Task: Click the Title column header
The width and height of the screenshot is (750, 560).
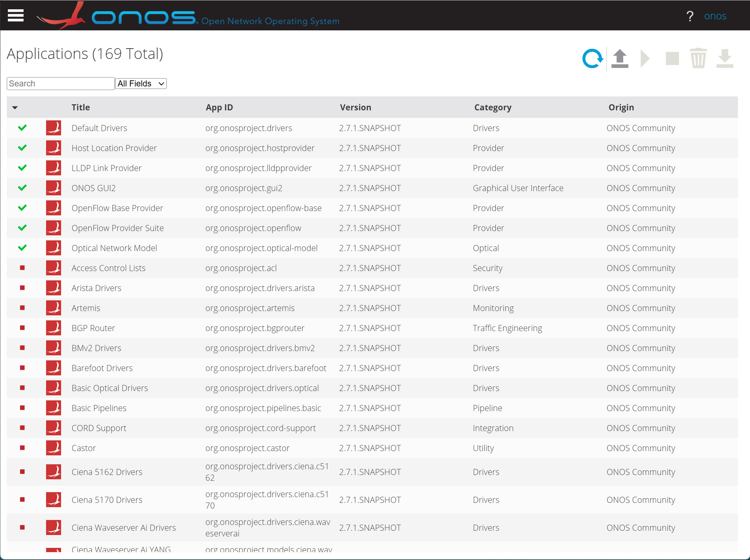Action: click(80, 107)
